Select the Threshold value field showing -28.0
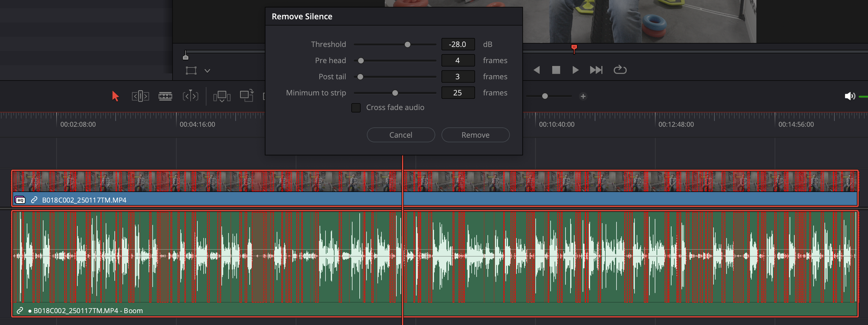Viewport: 868px width, 325px height. click(458, 44)
